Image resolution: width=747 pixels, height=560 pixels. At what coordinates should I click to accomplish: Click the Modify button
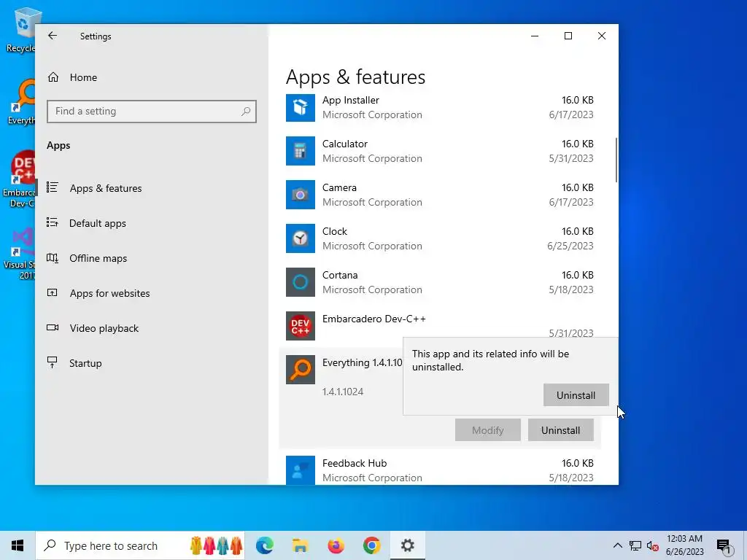488,430
